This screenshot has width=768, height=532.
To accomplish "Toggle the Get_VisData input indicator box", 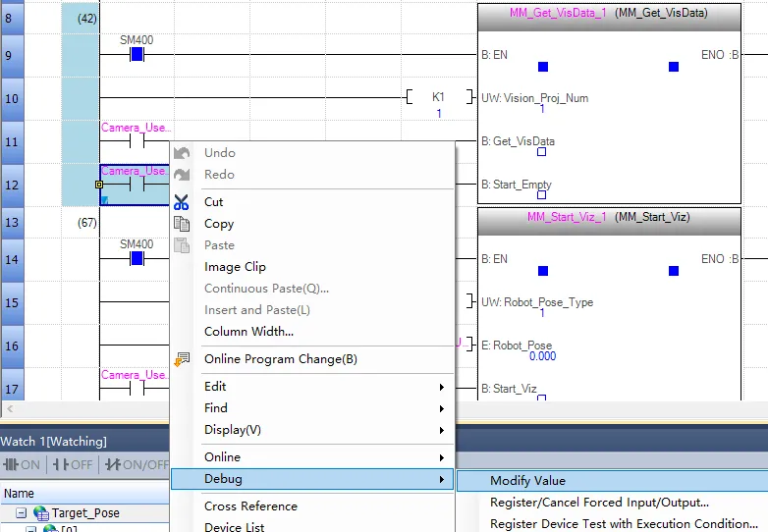I will click(541, 152).
